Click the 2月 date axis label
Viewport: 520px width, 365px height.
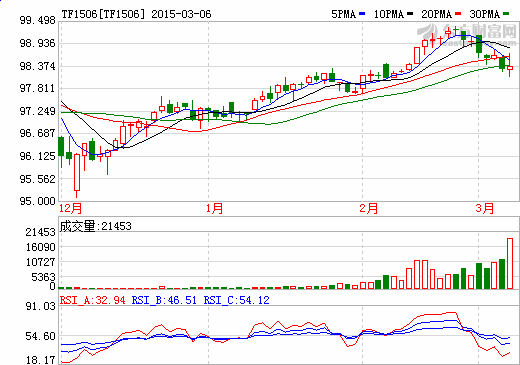click(x=369, y=209)
